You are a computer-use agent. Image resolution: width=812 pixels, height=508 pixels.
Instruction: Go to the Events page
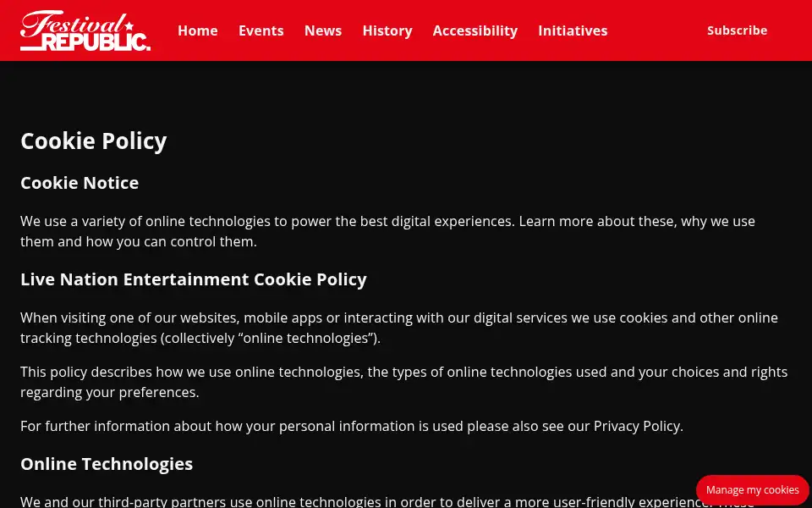pyautogui.click(x=261, y=30)
